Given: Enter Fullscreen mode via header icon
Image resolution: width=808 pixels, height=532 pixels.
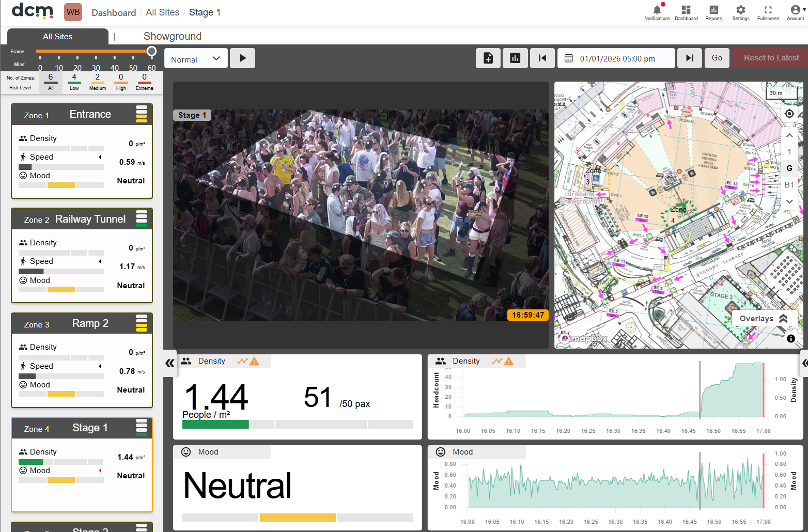Looking at the screenshot, I should pos(768,10).
